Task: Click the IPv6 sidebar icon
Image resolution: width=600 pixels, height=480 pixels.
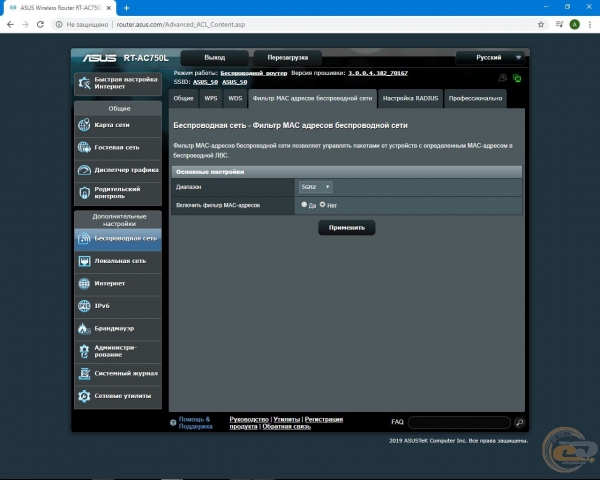Action: [84, 305]
